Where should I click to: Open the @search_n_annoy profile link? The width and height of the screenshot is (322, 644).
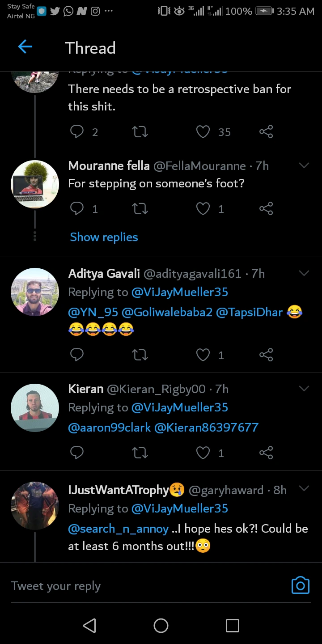[x=118, y=529]
